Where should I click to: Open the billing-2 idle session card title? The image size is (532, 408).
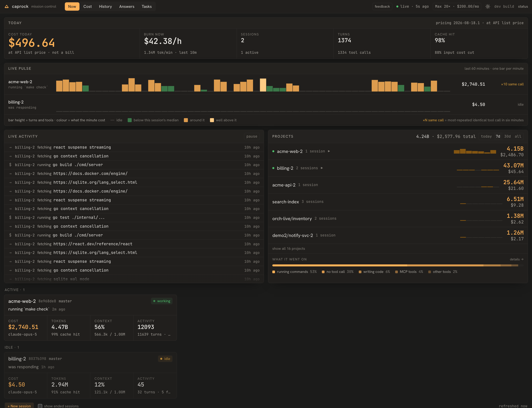pyautogui.click(x=17, y=359)
